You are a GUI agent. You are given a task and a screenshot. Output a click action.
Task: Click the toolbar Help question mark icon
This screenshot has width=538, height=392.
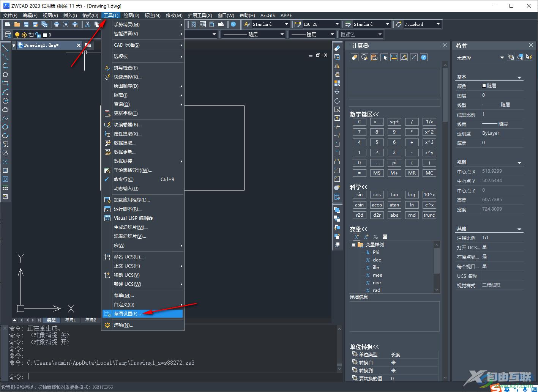point(234,24)
